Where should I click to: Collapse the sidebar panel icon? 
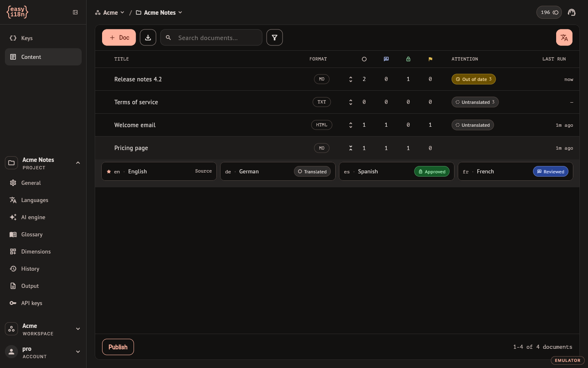pos(75,12)
